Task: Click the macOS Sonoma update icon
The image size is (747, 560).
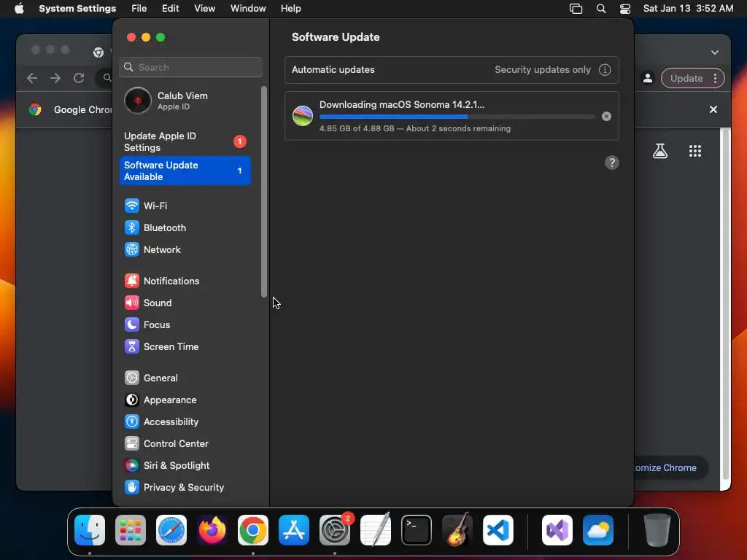Action: tap(303, 116)
